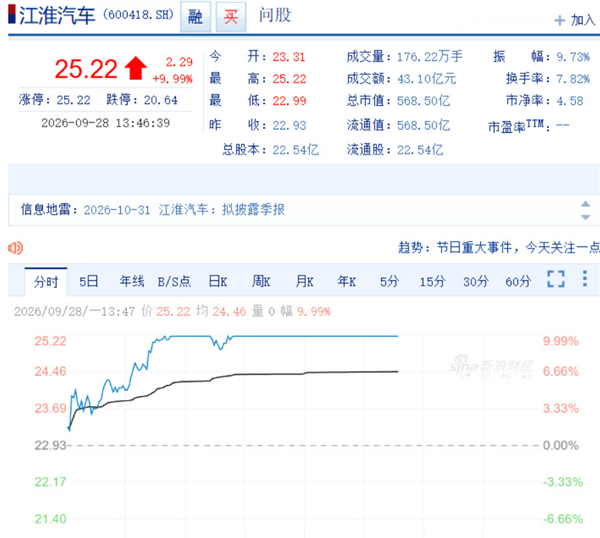Switch to the 60分 chart tab
Screen dimensions: 600x538
click(518, 282)
